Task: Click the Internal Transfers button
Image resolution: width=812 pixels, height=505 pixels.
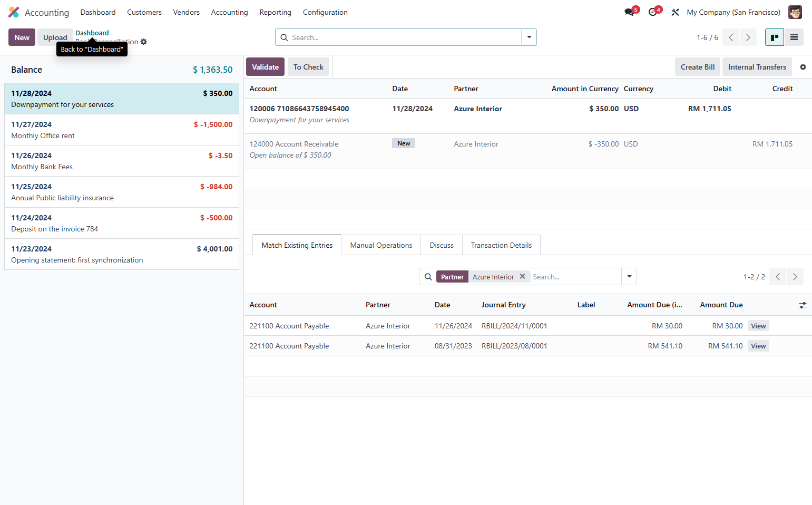Action: click(757, 67)
